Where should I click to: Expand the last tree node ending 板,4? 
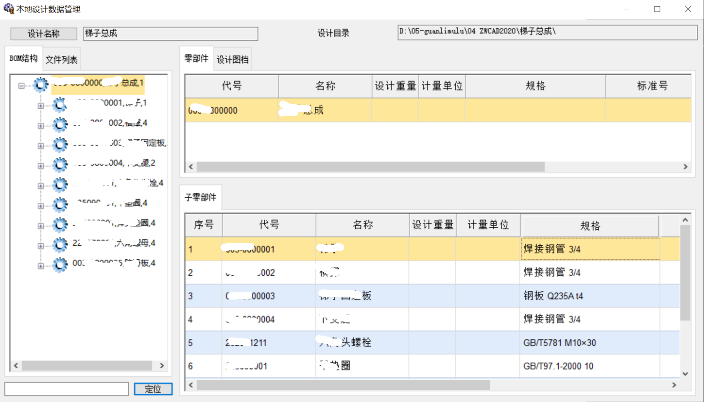click(x=41, y=266)
